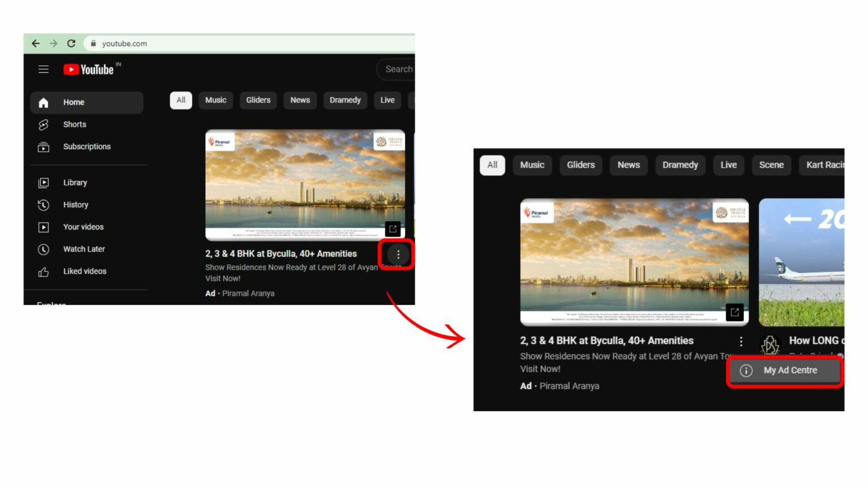Go to Subscriptions
This screenshot has height=488, width=868.
86,146
